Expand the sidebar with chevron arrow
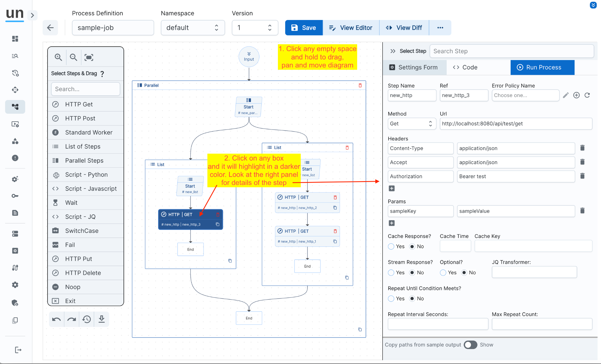The image size is (601, 364). pyautogui.click(x=32, y=15)
